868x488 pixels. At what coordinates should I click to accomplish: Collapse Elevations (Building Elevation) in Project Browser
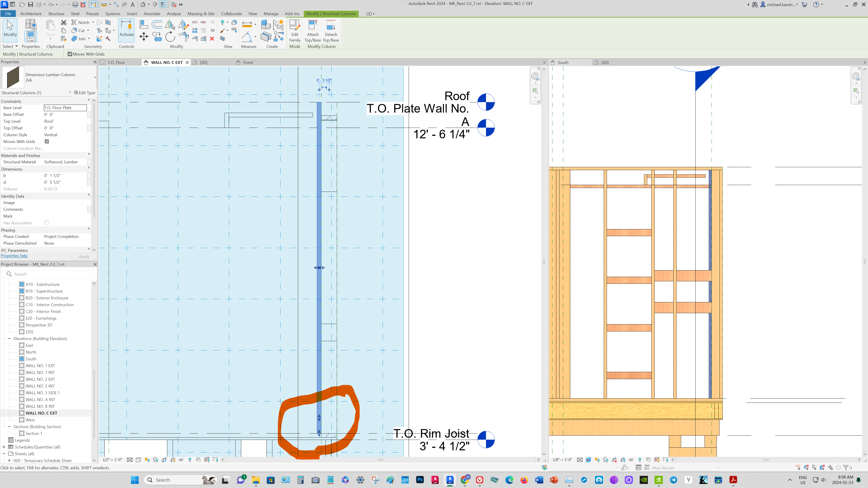[9, 338]
